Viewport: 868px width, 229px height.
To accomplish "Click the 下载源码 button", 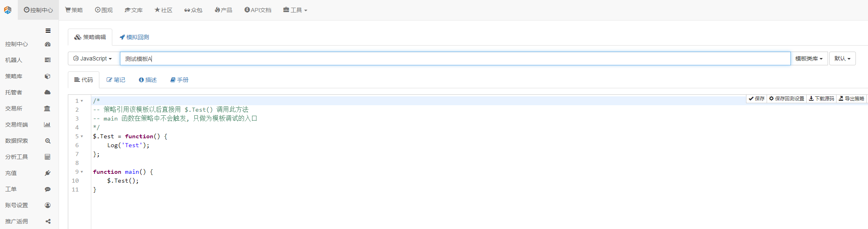I will click(822, 98).
